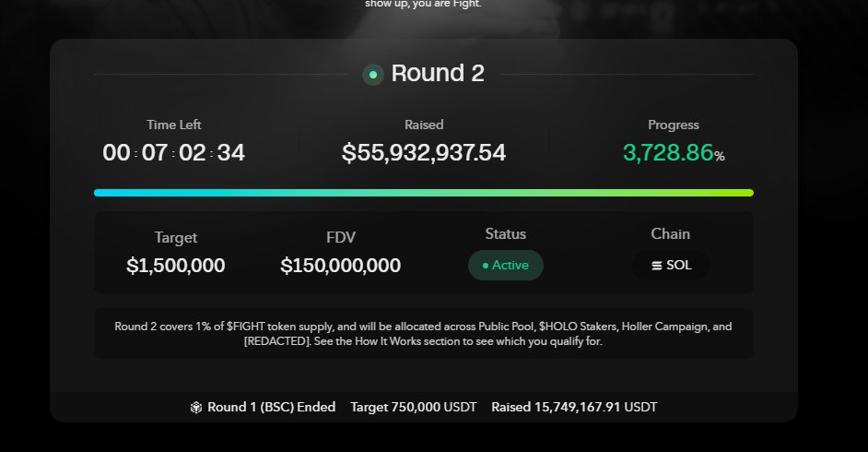Image resolution: width=868 pixels, height=452 pixels.
Task: Click the seconds value 34 in the countdown
Action: tap(230, 153)
